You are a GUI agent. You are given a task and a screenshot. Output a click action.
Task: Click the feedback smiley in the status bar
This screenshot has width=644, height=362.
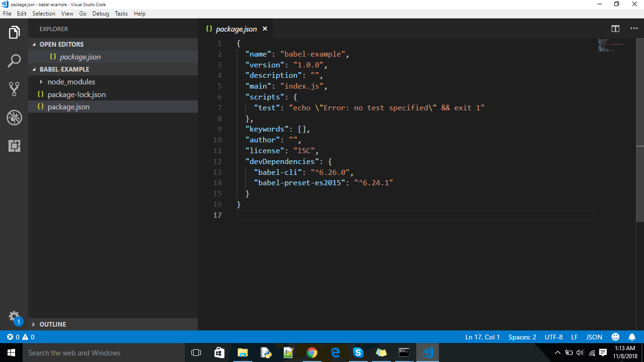coord(615,337)
